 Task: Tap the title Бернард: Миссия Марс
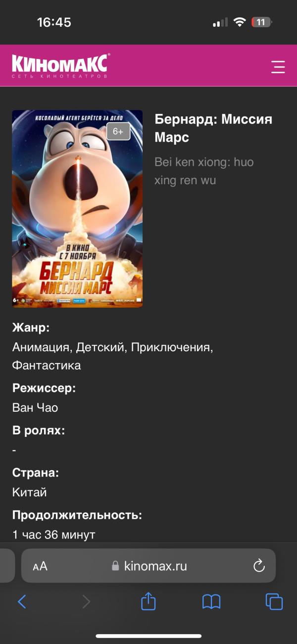point(213,128)
